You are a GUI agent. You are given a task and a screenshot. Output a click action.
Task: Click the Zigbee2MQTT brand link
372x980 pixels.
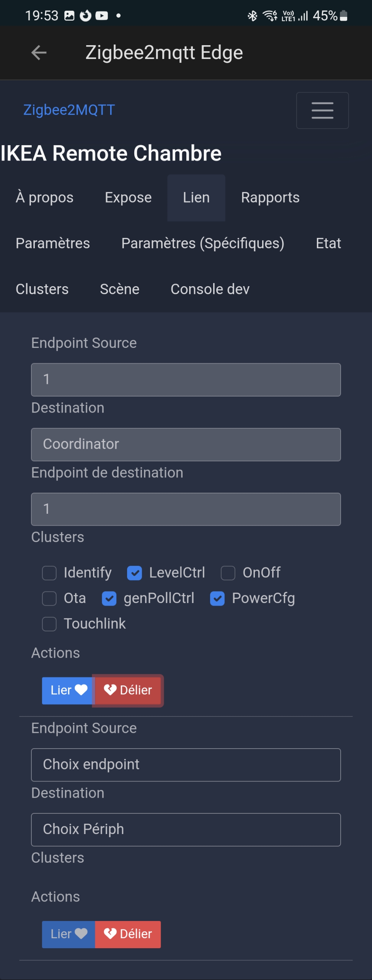point(69,110)
